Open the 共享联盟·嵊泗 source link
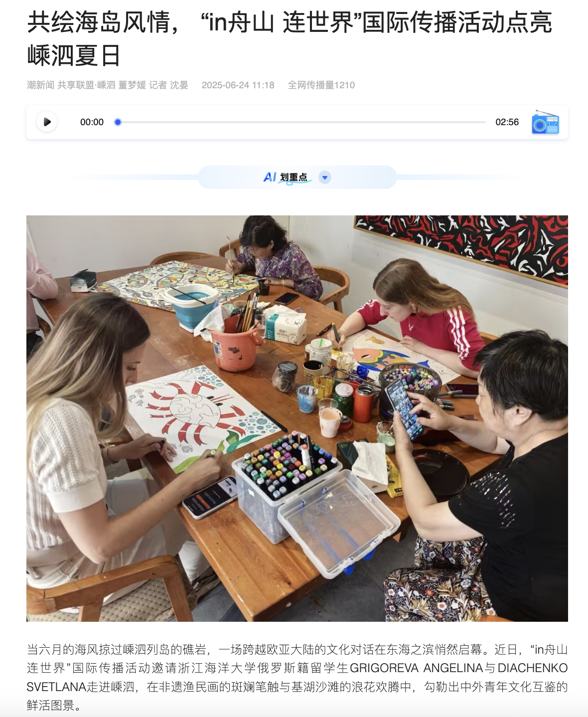Screen dimensions: 588x717 (x=86, y=85)
